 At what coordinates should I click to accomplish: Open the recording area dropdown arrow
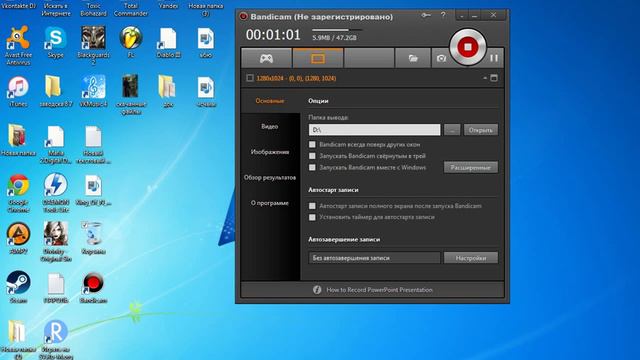[x=485, y=78]
